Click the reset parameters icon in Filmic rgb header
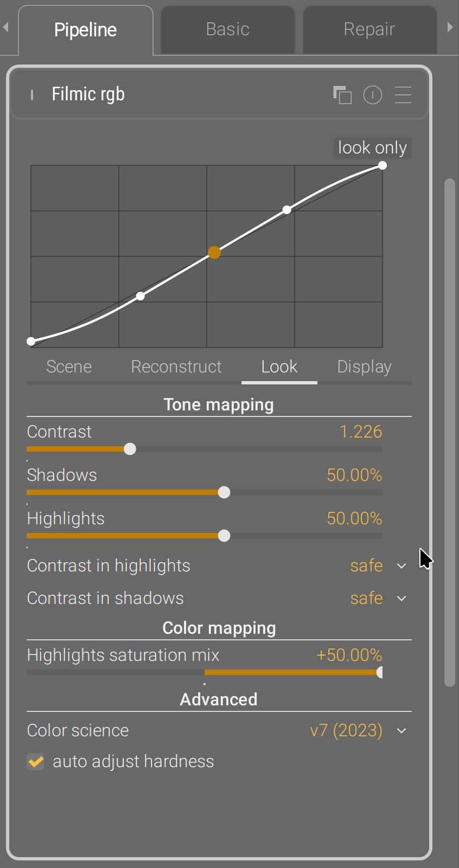Image resolution: width=459 pixels, height=868 pixels. (x=373, y=95)
